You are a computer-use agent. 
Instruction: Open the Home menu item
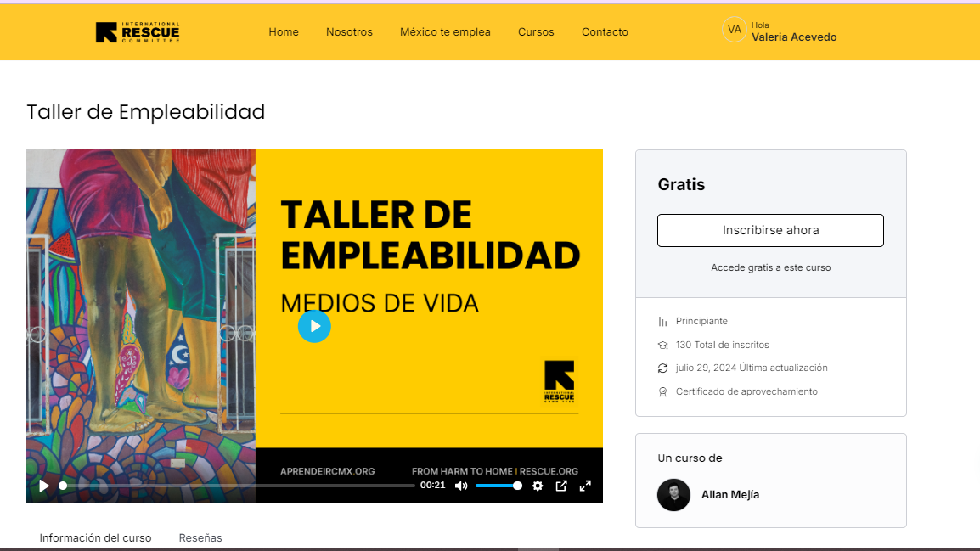tap(284, 32)
